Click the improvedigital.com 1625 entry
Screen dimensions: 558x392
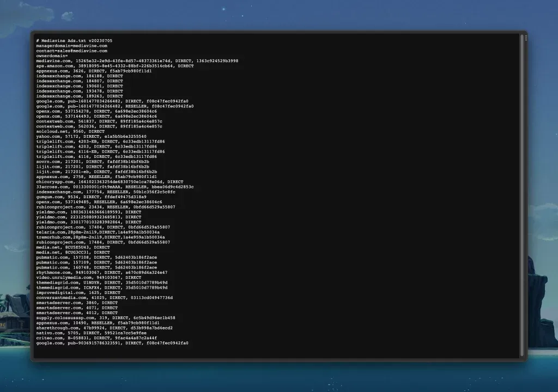coord(78,293)
